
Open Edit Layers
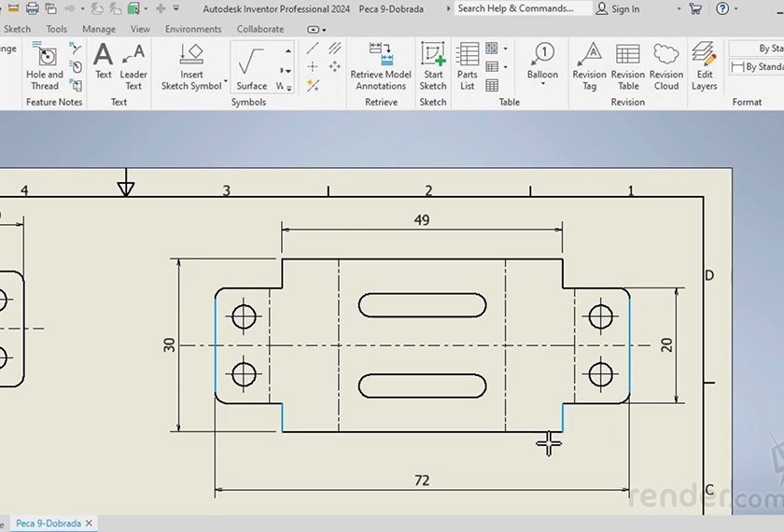click(x=705, y=65)
